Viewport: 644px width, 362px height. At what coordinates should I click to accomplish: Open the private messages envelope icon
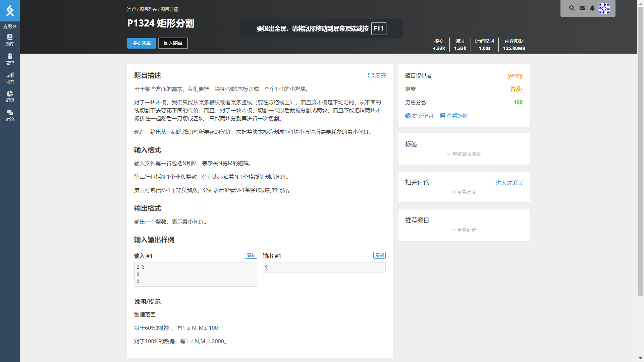pyautogui.click(x=582, y=8)
